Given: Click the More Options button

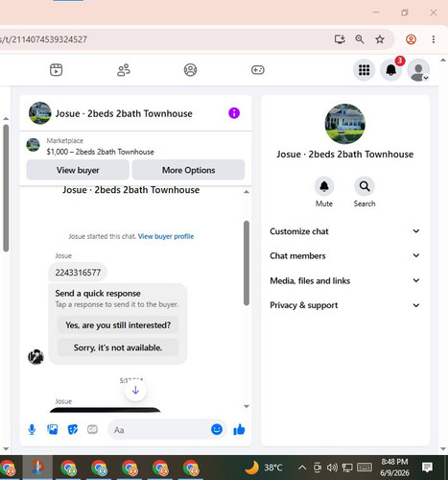Looking at the screenshot, I should pos(188,170).
